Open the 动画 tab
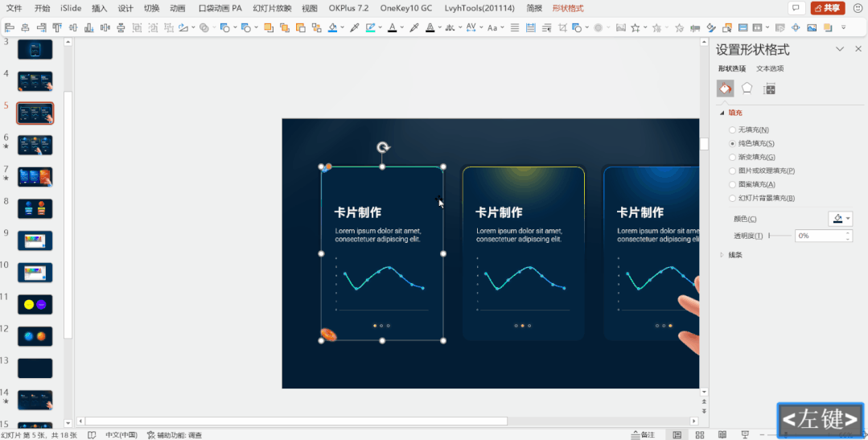Image resolution: width=868 pixels, height=440 pixels. pyautogui.click(x=177, y=8)
